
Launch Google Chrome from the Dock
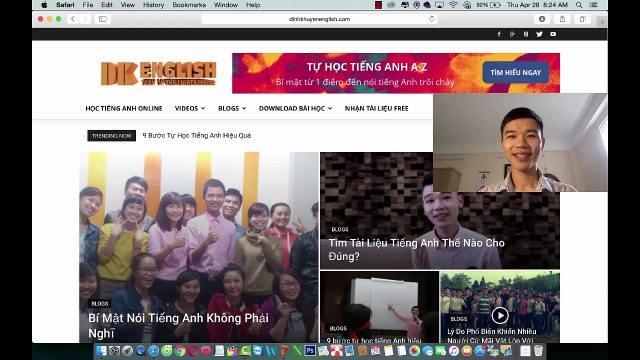click(180, 351)
